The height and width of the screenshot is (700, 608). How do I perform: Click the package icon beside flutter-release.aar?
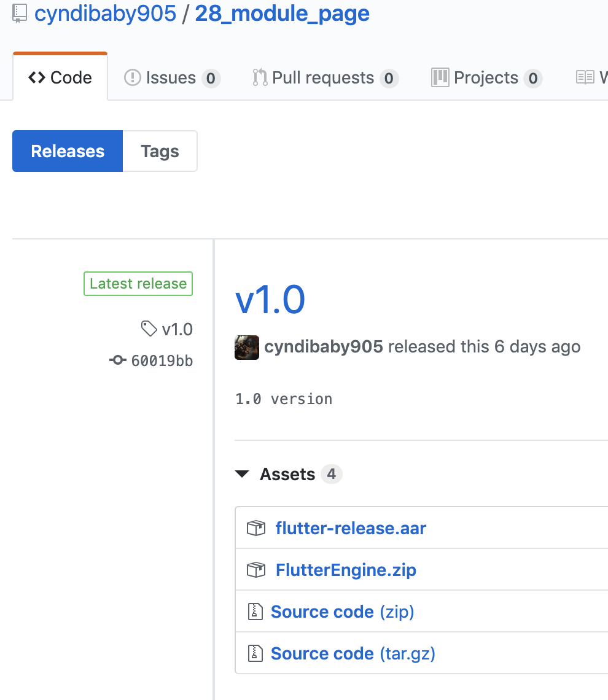click(x=255, y=528)
